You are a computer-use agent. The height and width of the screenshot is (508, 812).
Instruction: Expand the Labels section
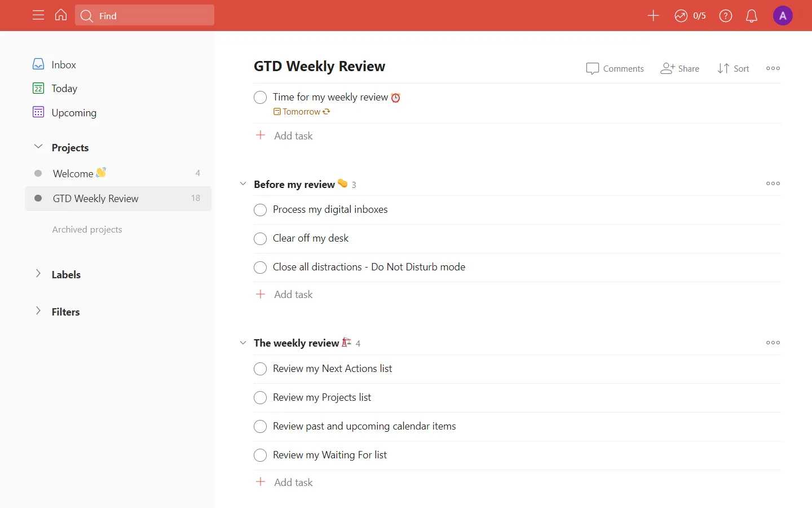coord(38,274)
